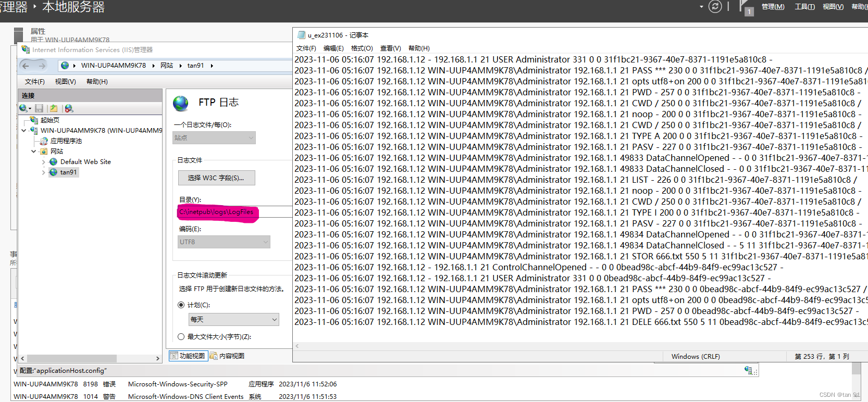The width and height of the screenshot is (868, 402).
Task: Click the 内容视图 tab icon
Action: [x=214, y=356]
